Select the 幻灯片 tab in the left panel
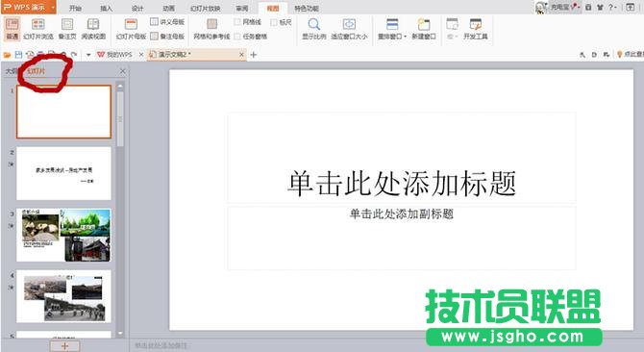 point(37,71)
